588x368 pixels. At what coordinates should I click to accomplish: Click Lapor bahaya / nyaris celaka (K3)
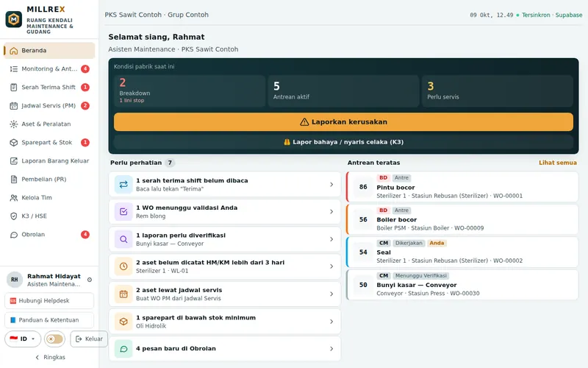coord(343,142)
